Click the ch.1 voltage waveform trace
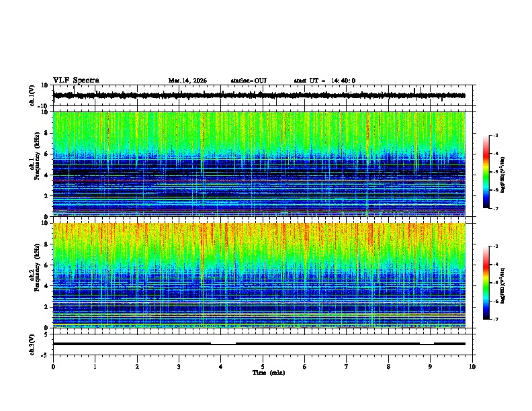The width and height of the screenshot is (532, 411). pos(259,95)
